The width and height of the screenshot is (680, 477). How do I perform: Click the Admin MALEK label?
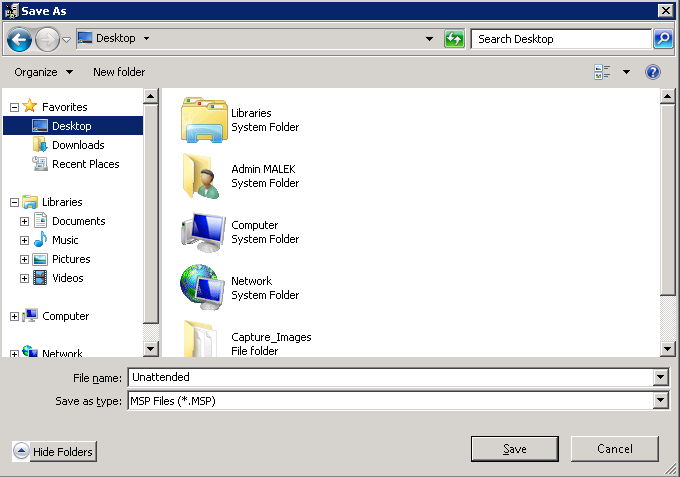pos(263,169)
